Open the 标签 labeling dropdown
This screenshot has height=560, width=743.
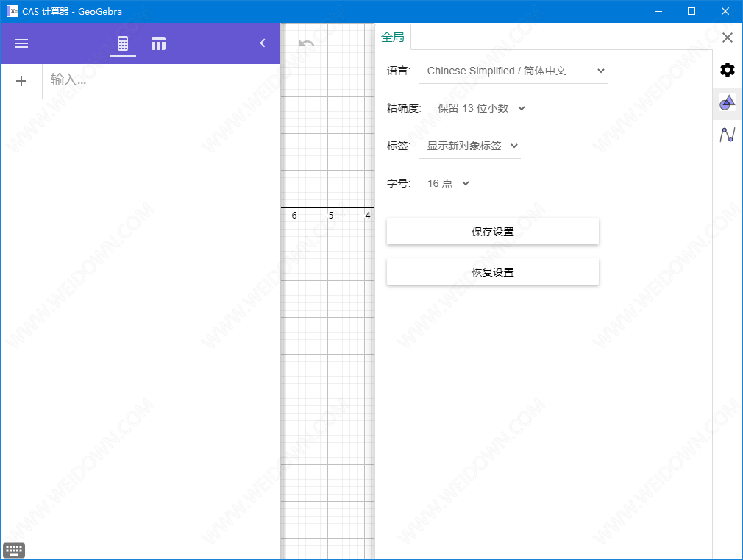[x=469, y=146]
